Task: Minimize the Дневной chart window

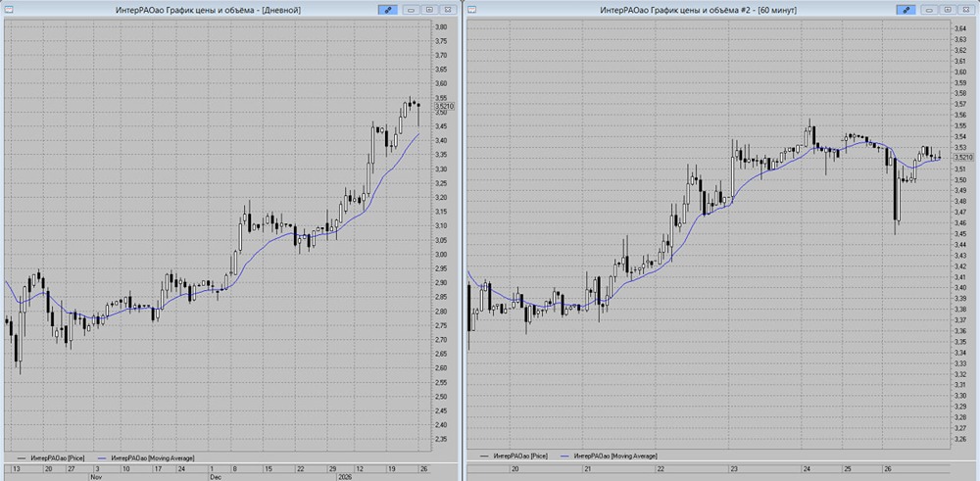Action: [x=412, y=10]
